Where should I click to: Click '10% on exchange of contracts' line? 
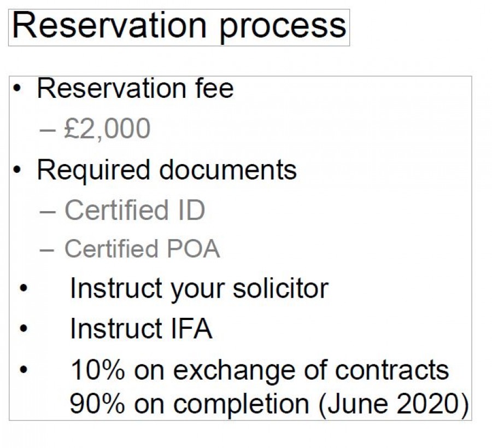click(260, 370)
